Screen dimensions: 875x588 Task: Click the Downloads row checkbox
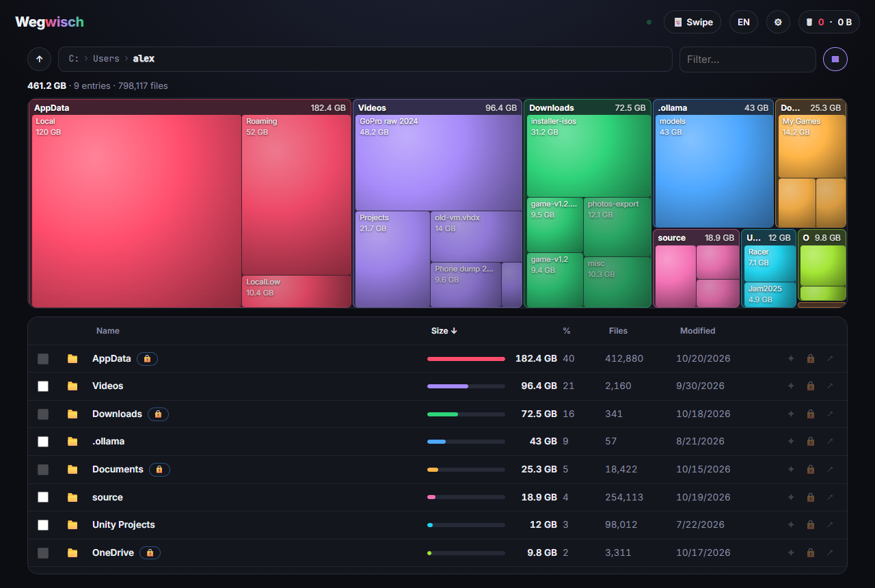click(43, 414)
